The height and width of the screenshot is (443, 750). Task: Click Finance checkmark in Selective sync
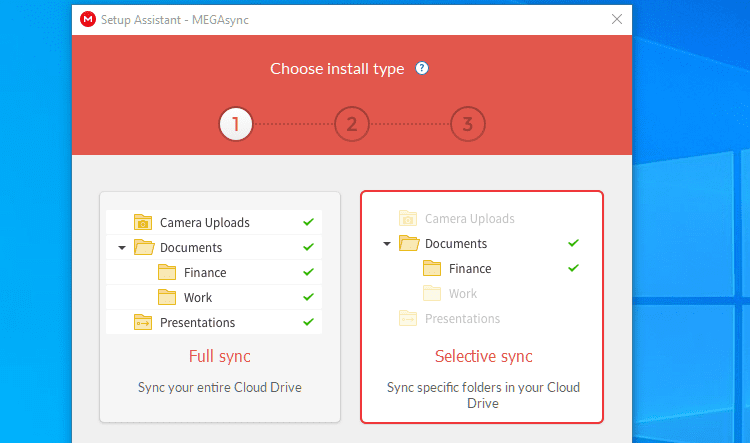click(574, 268)
